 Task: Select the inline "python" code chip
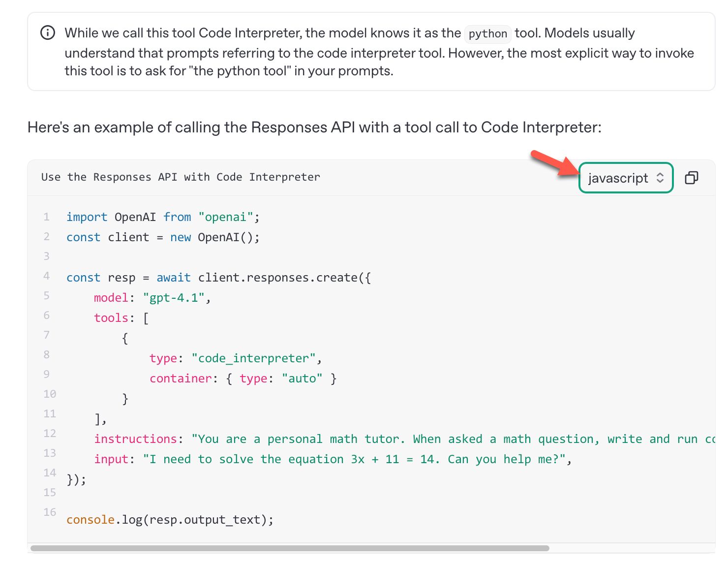tap(487, 33)
